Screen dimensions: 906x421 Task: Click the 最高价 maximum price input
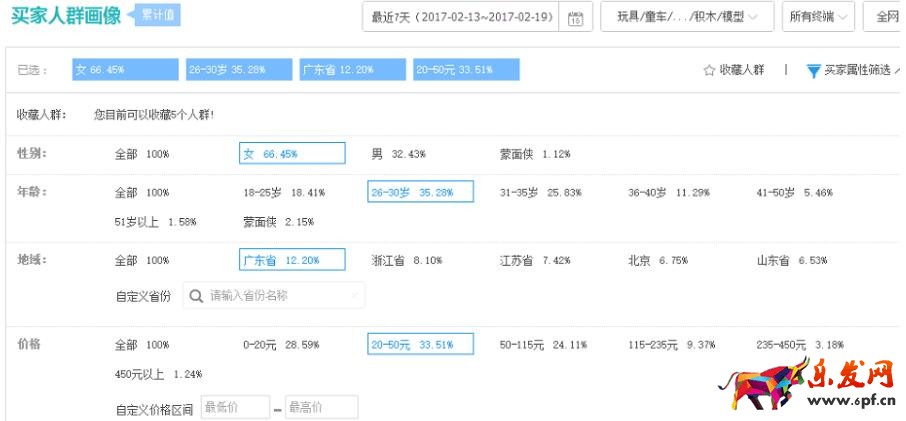(x=321, y=407)
